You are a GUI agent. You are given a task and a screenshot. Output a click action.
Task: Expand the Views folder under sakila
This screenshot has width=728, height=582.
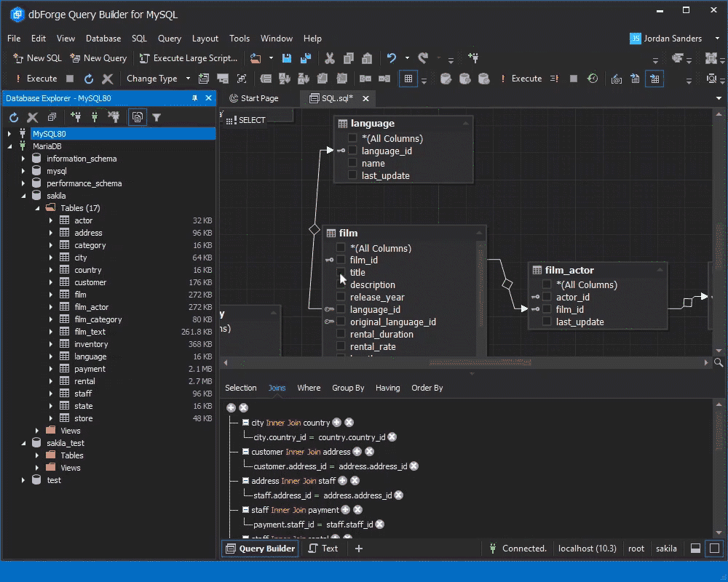click(x=37, y=431)
